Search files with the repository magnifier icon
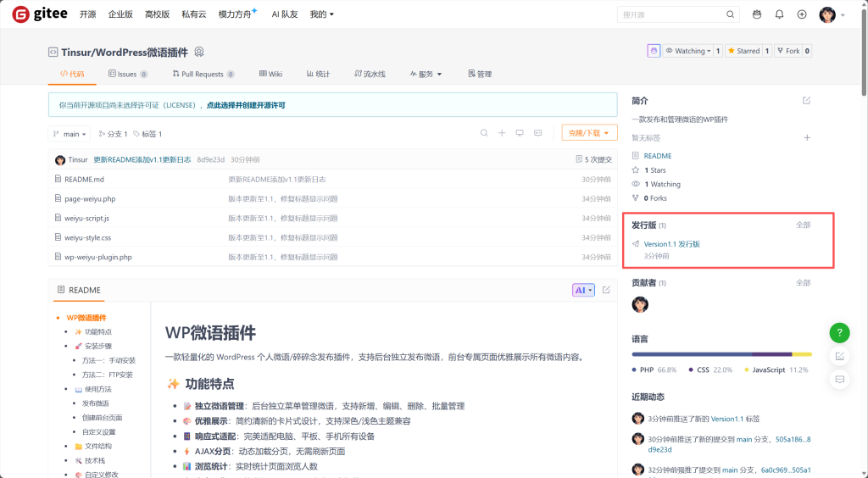The image size is (868, 478). (x=484, y=133)
